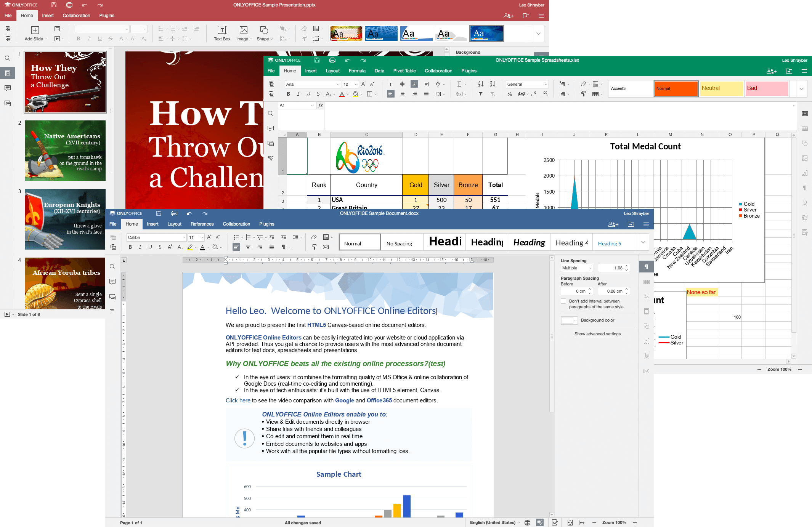Open document font size dropdown
Image resolution: width=812 pixels, height=527 pixels.
(202, 238)
